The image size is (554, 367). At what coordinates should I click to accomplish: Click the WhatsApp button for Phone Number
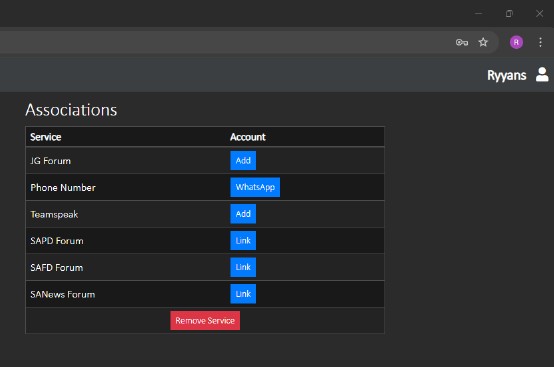255,187
